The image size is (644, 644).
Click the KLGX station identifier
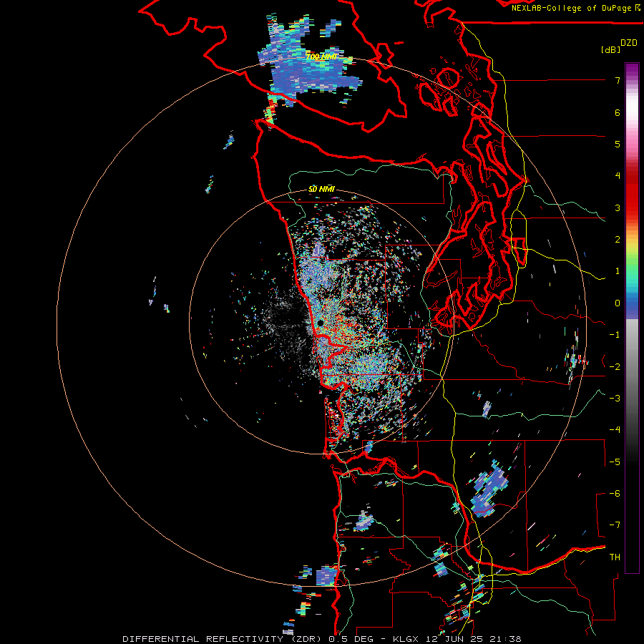click(406, 639)
